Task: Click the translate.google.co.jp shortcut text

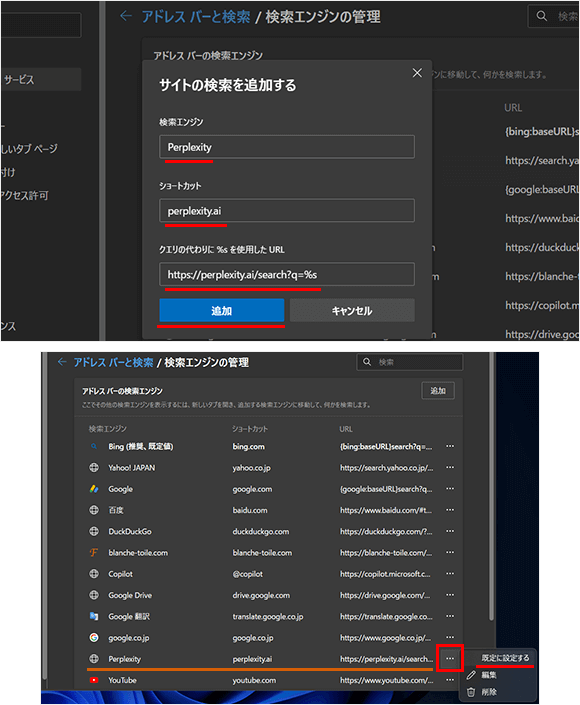Action: 268,616
